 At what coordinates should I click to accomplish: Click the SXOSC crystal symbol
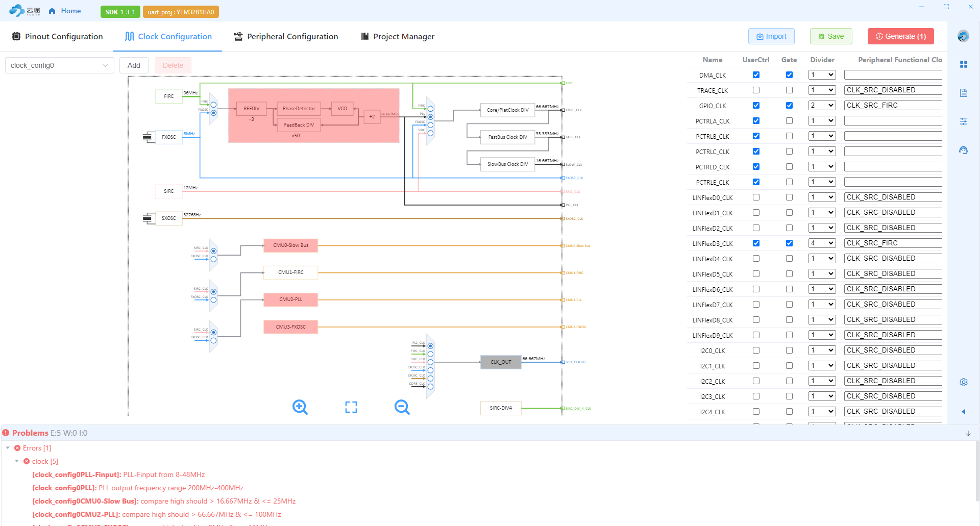148,218
